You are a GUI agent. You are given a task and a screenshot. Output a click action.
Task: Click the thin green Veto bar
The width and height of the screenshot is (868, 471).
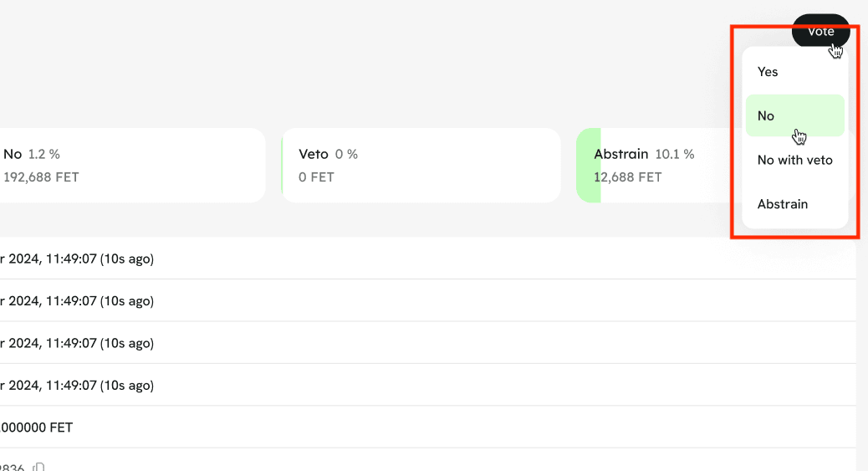[x=283, y=166]
